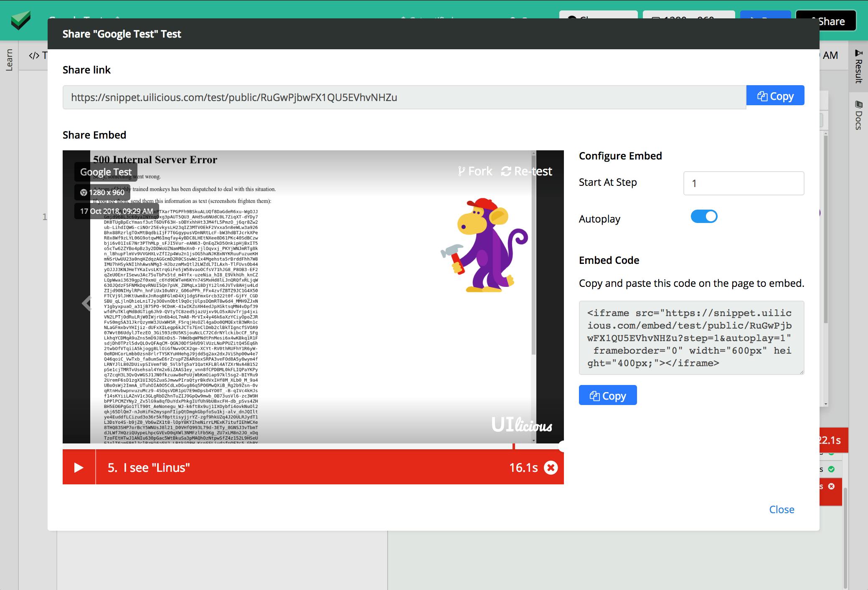The height and width of the screenshot is (590, 868).
Task: Click the red failed-step icon in results panel
Action: (x=831, y=486)
